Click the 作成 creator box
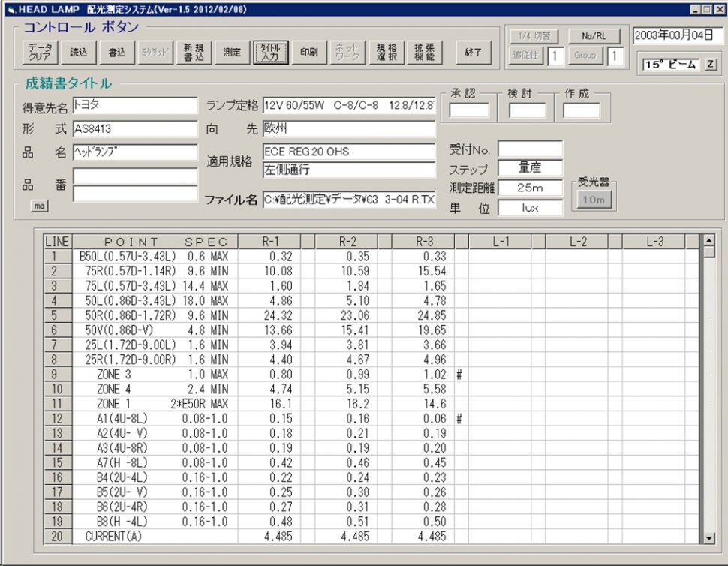 [x=582, y=110]
